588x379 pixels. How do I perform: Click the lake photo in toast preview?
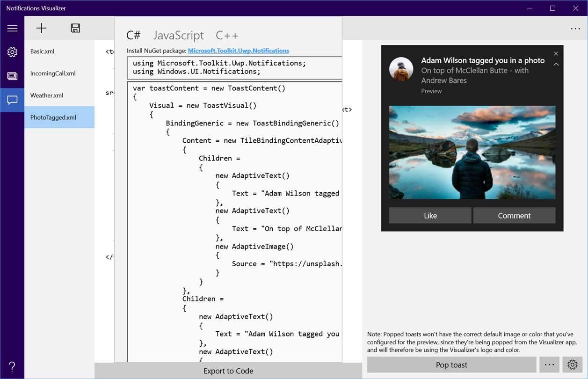(x=472, y=153)
